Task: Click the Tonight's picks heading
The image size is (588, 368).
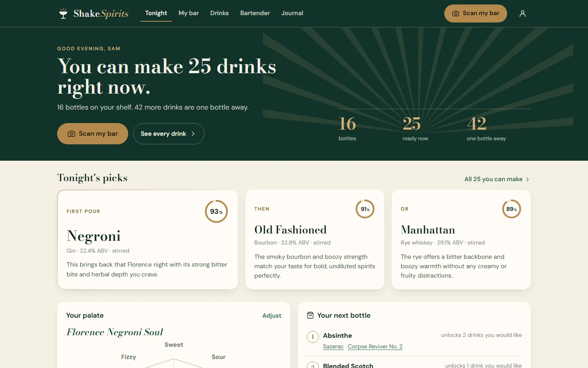Action: [92, 178]
